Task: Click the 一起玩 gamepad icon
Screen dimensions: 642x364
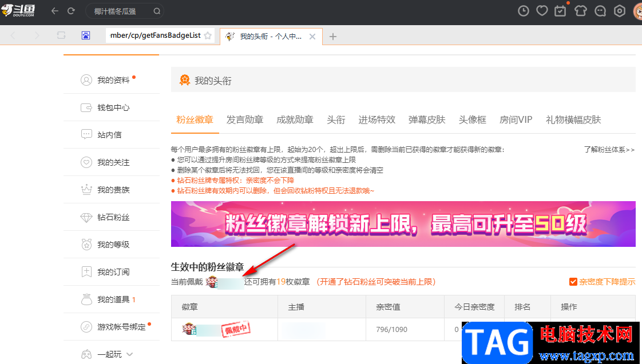Action: 86,354
